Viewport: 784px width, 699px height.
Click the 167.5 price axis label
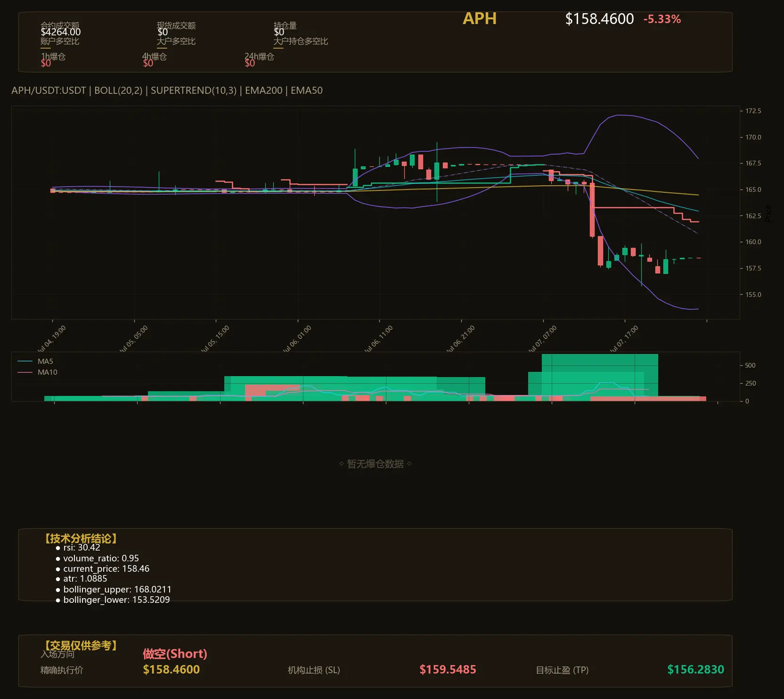pos(753,163)
